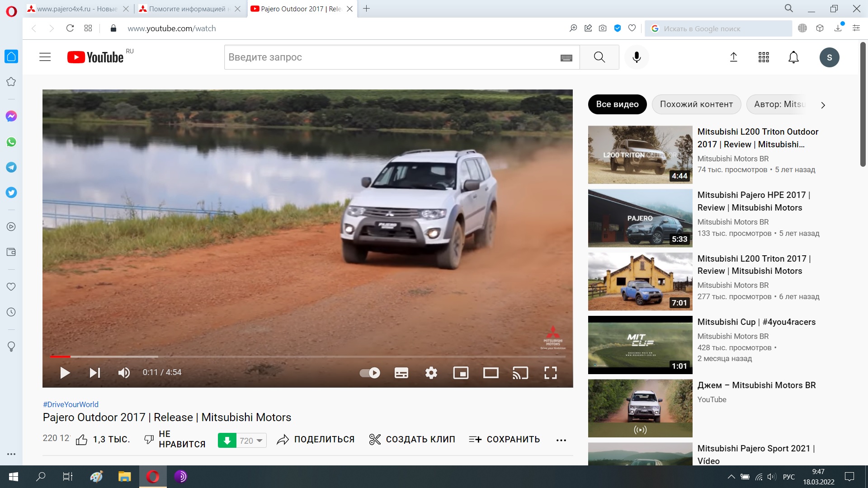Screen dimensions: 868x488
Task: Open the YouTube apps grid icon
Action: [x=764, y=57]
